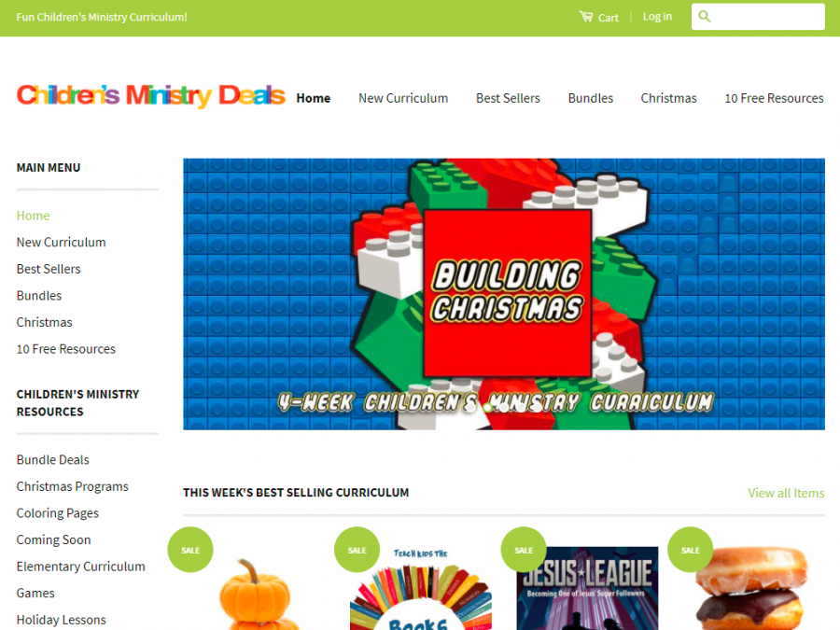Click SALE badge on Jesus League product

pyautogui.click(x=524, y=550)
